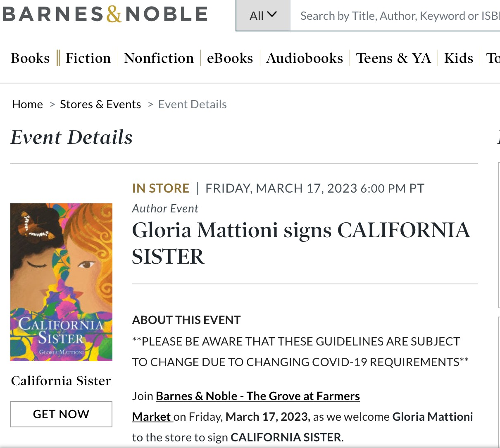Open the Nonfiction menu
The image size is (500, 448).
coord(159,58)
